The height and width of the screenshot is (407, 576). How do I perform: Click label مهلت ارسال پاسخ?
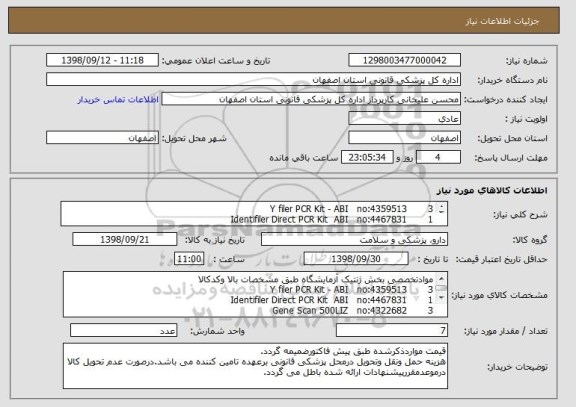click(x=511, y=158)
